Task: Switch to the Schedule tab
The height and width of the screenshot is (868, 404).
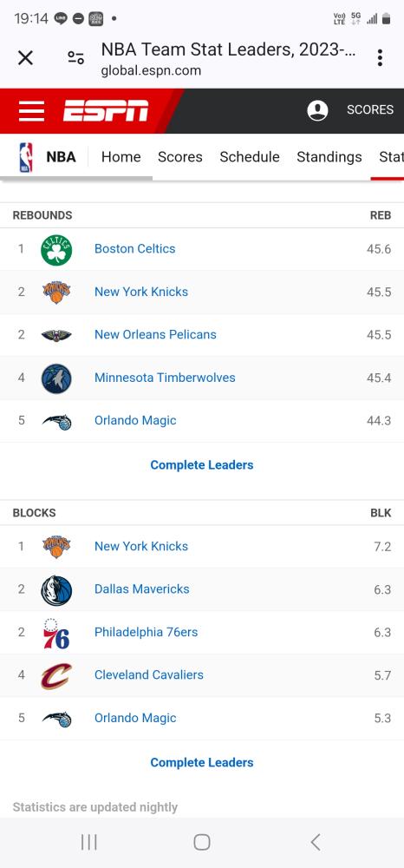Action: pos(250,157)
